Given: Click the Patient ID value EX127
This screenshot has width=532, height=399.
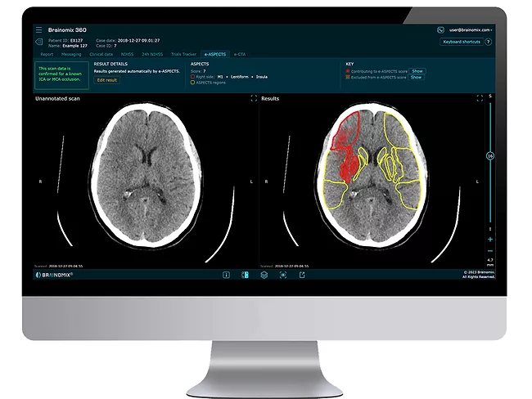Looking at the screenshot, I should point(76,40).
